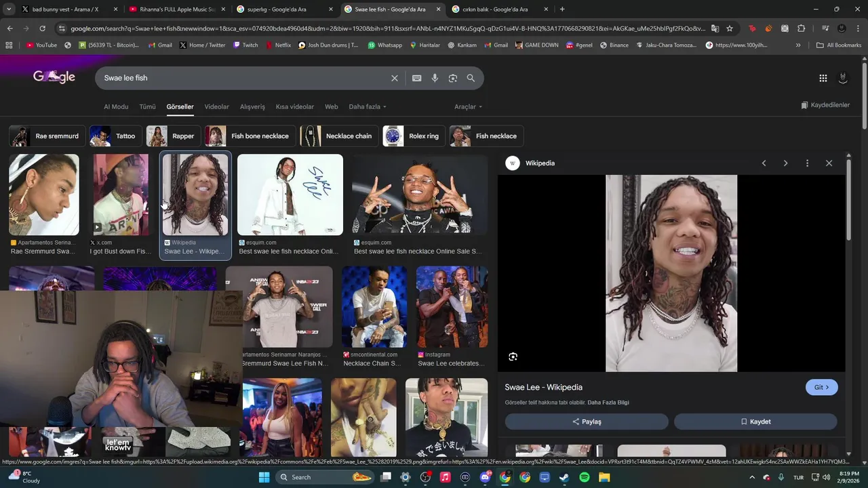Open File Explorer from the taskbar
The height and width of the screenshot is (488, 868).
pos(604,477)
